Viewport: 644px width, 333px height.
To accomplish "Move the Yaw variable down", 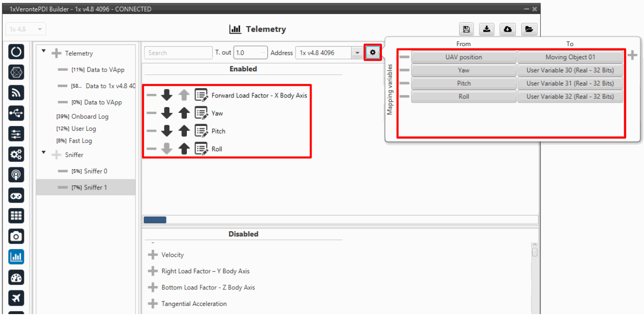I will [167, 113].
